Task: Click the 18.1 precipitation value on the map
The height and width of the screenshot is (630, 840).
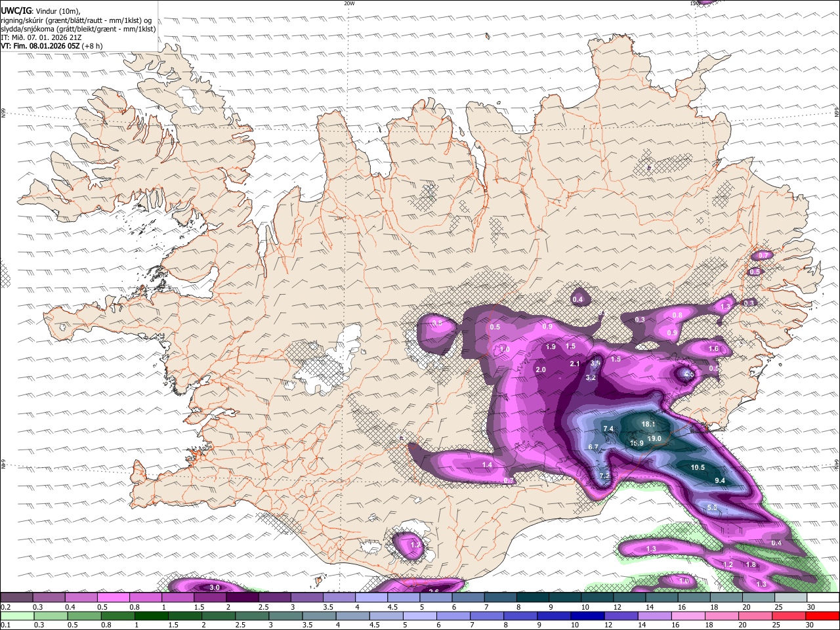Action: 648,425
